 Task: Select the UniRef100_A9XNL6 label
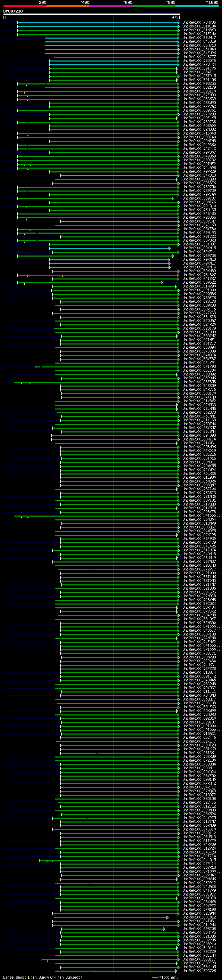[x=199, y=267]
